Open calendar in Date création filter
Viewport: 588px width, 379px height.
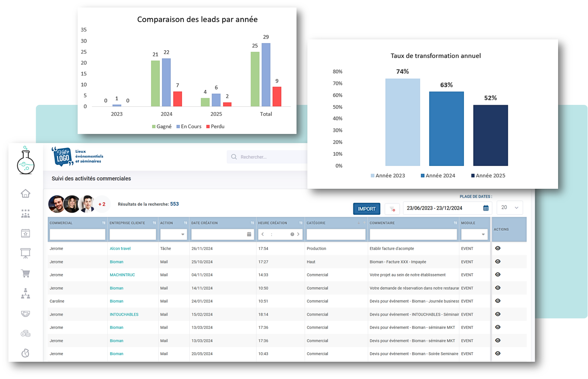249,234
